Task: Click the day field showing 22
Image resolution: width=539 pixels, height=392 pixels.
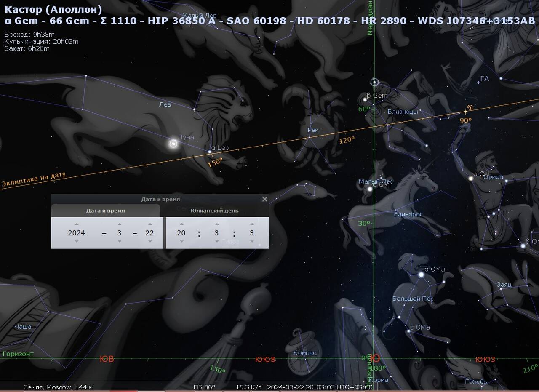Action: [149, 233]
